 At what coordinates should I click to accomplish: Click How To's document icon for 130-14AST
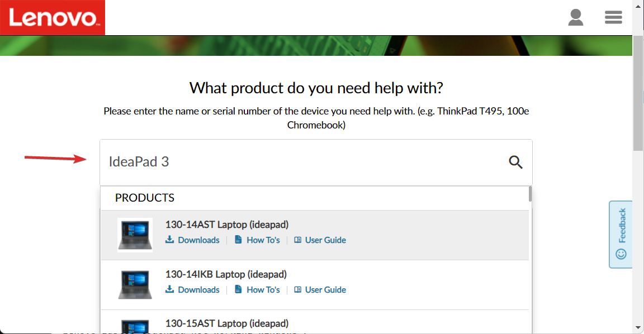238,239
